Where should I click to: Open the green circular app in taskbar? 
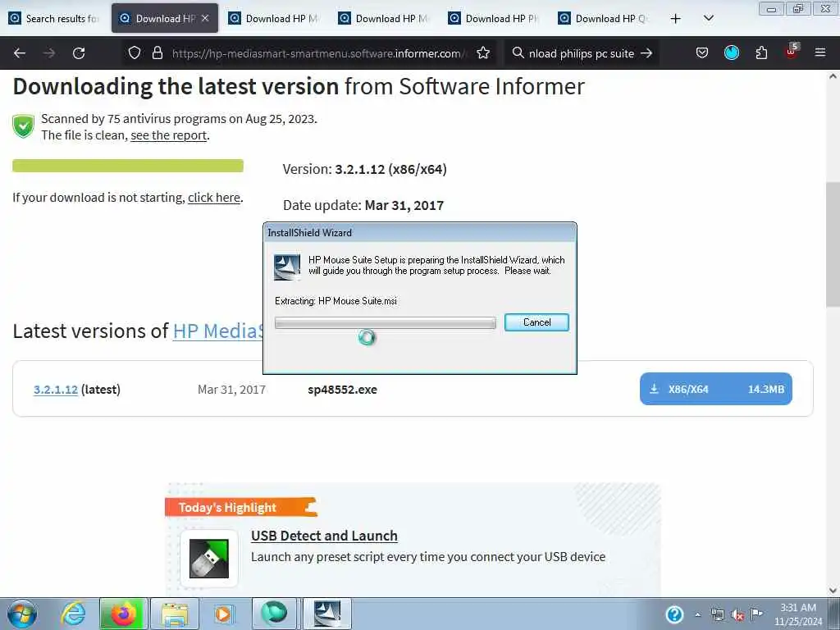point(274,614)
